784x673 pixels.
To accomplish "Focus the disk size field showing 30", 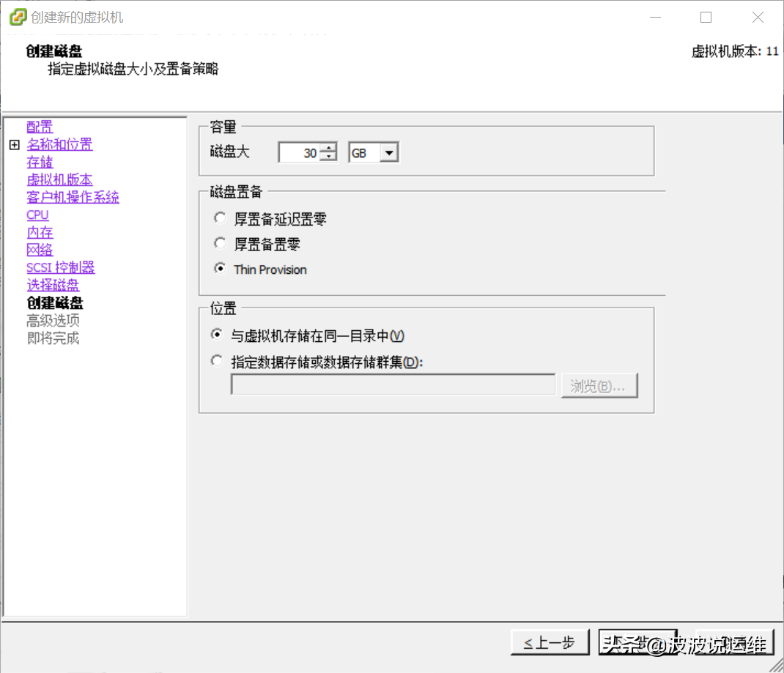I will tap(299, 153).
